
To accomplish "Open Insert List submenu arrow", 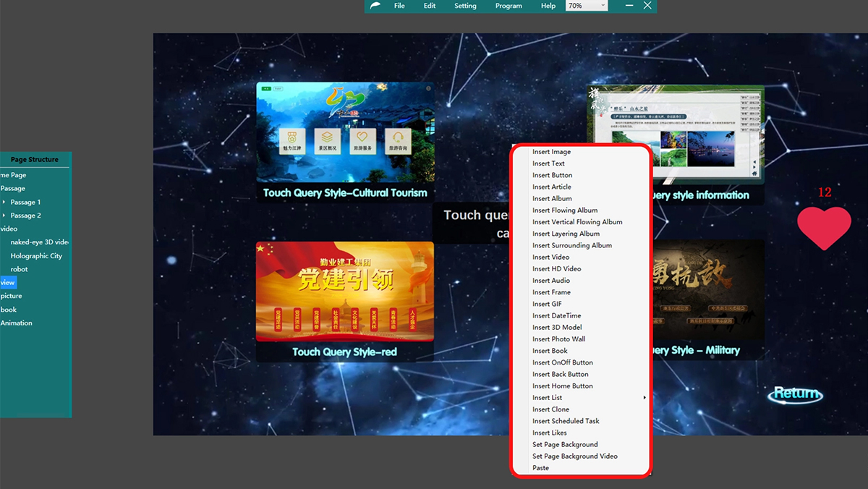I will click(x=644, y=398).
